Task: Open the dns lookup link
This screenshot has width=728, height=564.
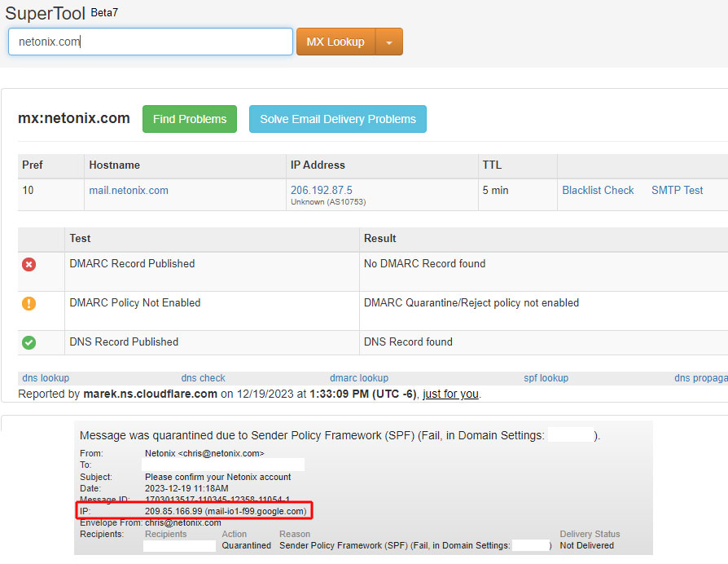Action: coord(46,378)
